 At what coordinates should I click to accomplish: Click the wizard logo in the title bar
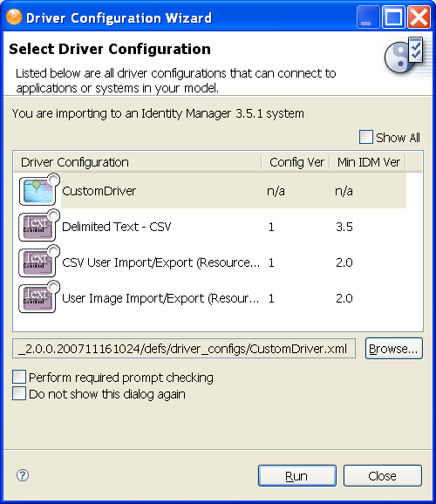click(x=14, y=17)
